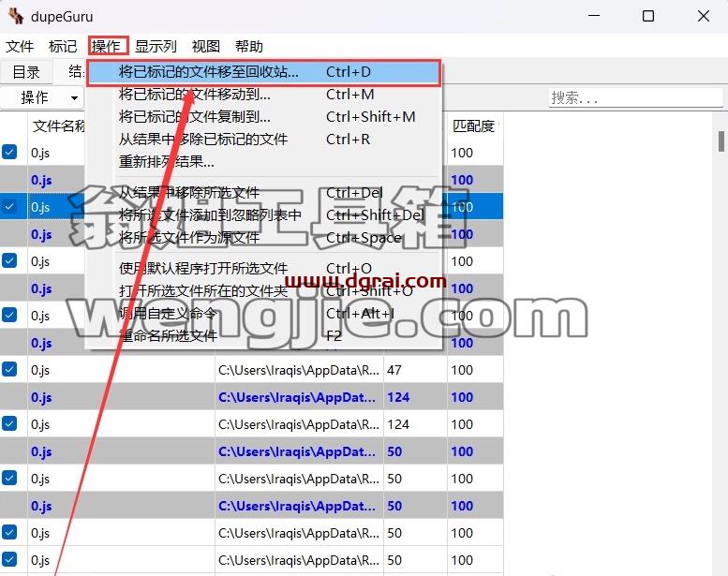Select 重命名所选文件 menu entry
The height and width of the screenshot is (576, 728).
click(x=263, y=335)
